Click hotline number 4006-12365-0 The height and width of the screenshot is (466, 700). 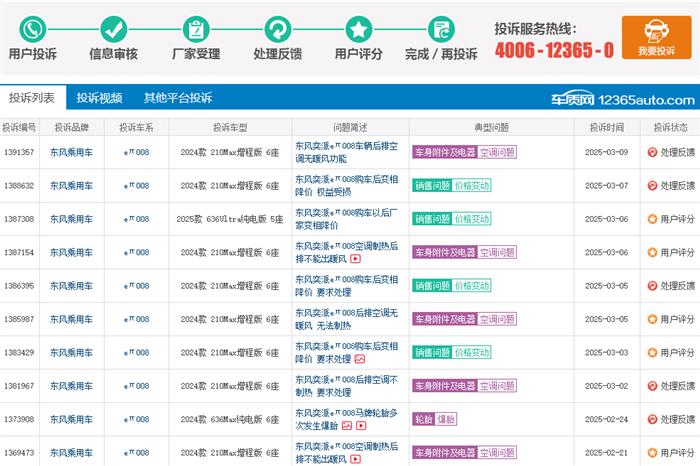click(554, 50)
